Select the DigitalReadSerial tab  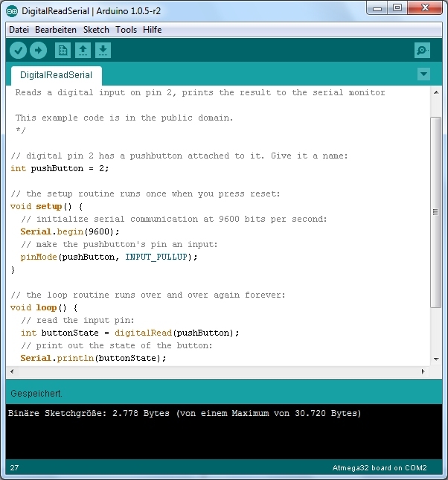click(57, 75)
